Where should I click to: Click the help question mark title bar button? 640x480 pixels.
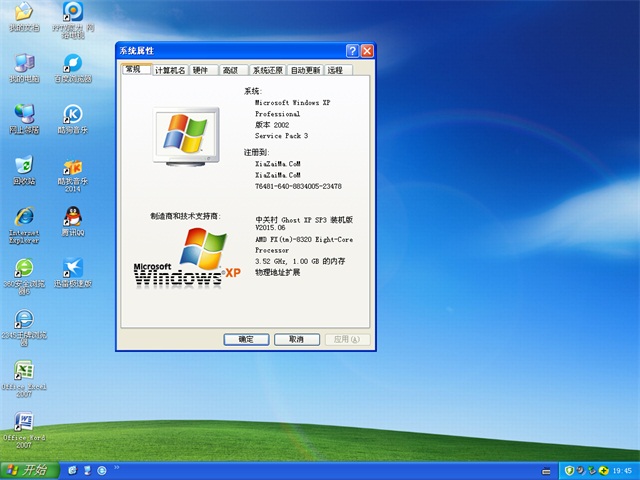click(x=352, y=50)
